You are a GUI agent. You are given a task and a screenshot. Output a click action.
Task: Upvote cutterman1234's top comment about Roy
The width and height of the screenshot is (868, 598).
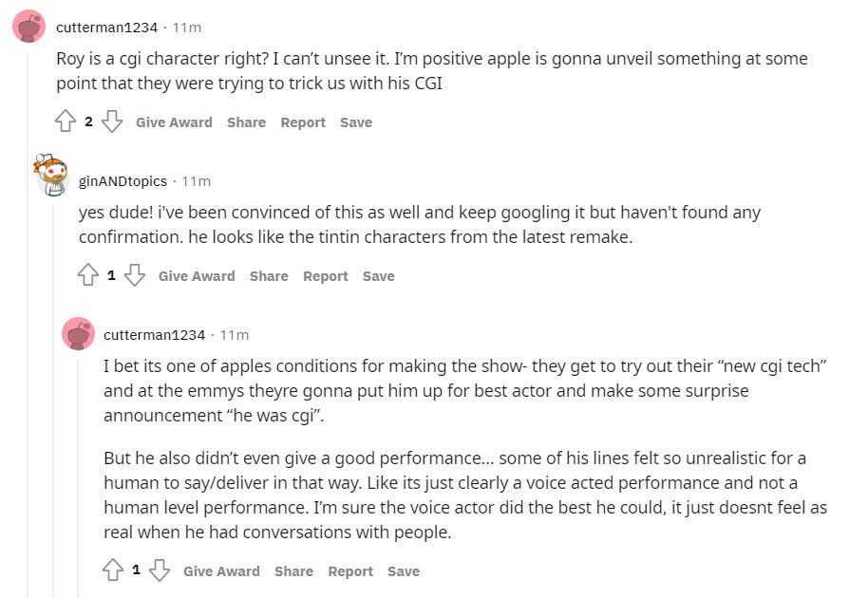point(66,121)
